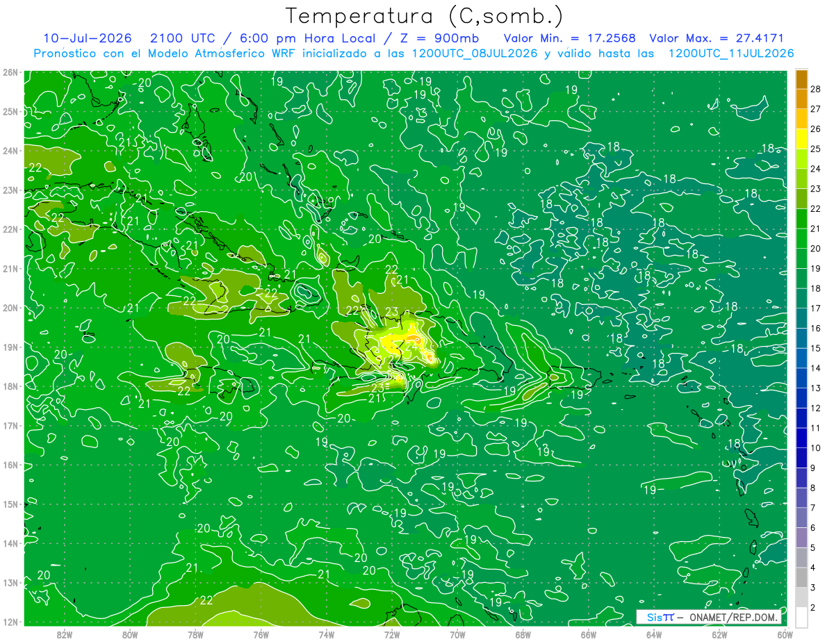
Task: Click latitude axis label 12N
Action: click(x=10, y=622)
